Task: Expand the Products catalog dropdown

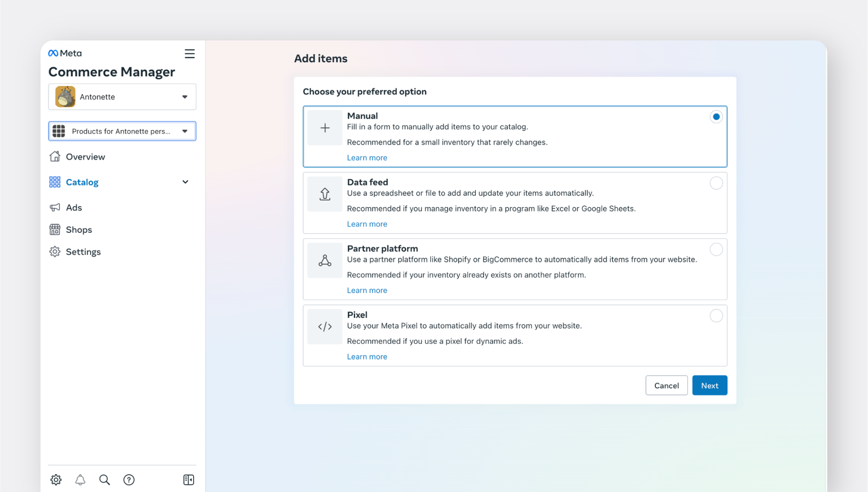Action: 185,131
